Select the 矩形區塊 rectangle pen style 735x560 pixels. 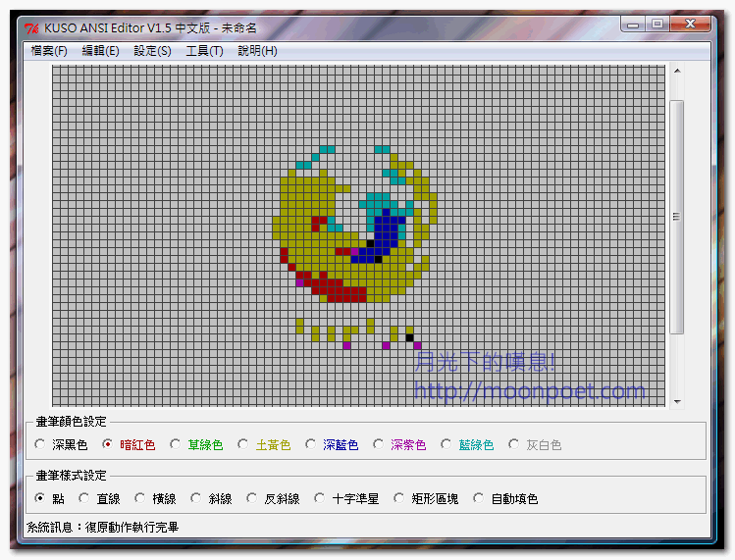tap(398, 498)
